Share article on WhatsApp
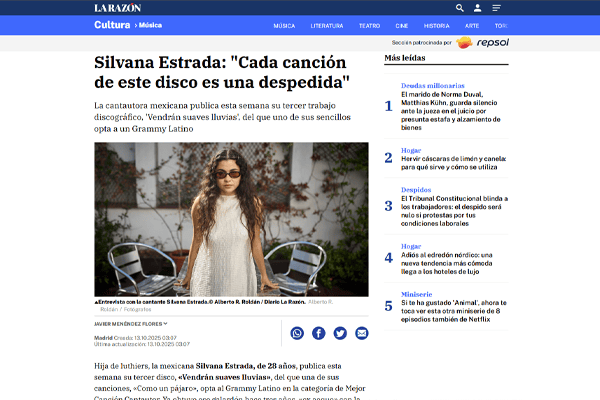The height and width of the screenshot is (400, 600). click(297, 333)
